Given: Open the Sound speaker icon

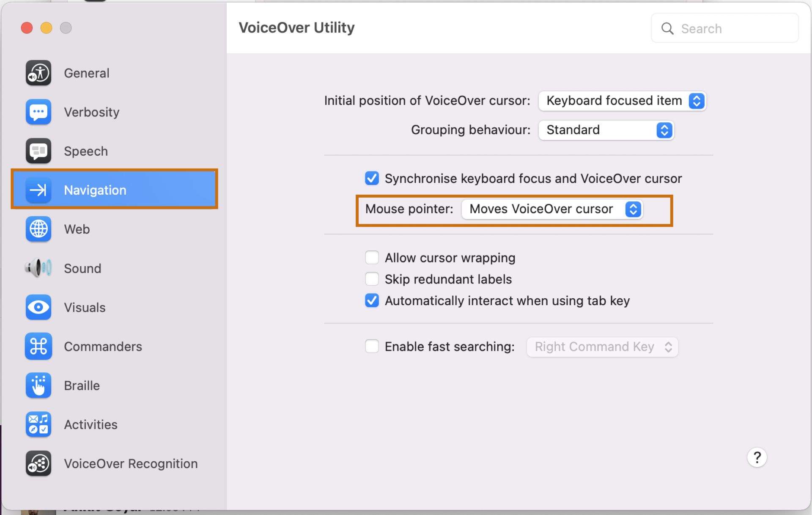Looking at the screenshot, I should (38, 268).
